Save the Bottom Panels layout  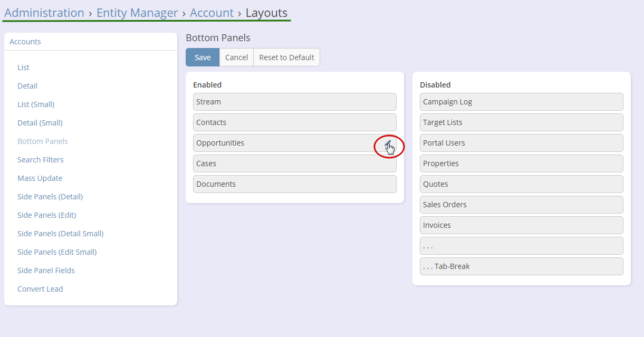click(x=203, y=57)
